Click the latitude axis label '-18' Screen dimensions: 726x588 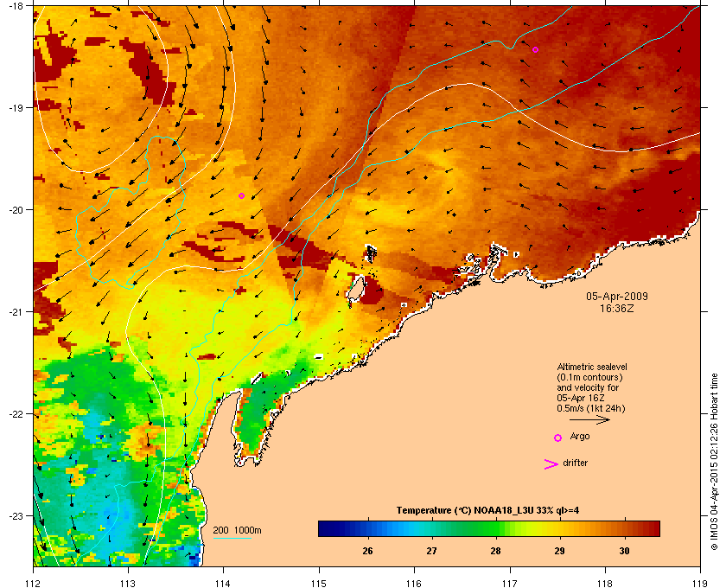[16, 5]
